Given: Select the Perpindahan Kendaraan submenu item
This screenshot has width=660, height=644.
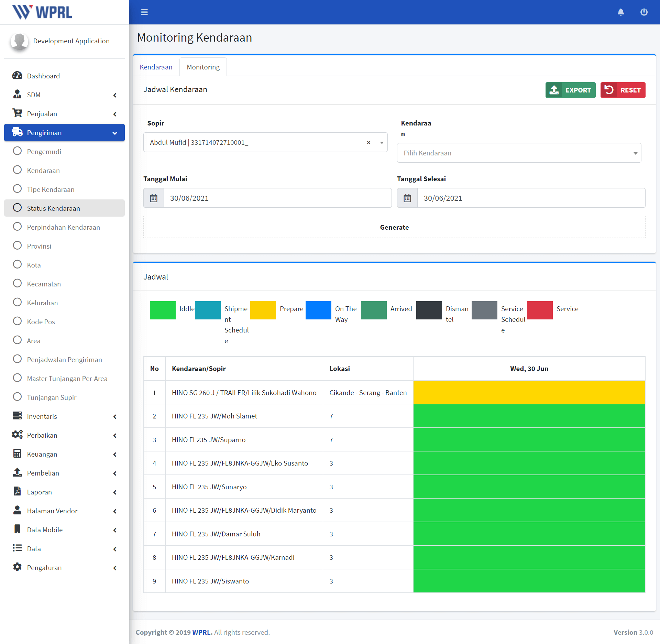Looking at the screenshot, I should tap(64, 227).
